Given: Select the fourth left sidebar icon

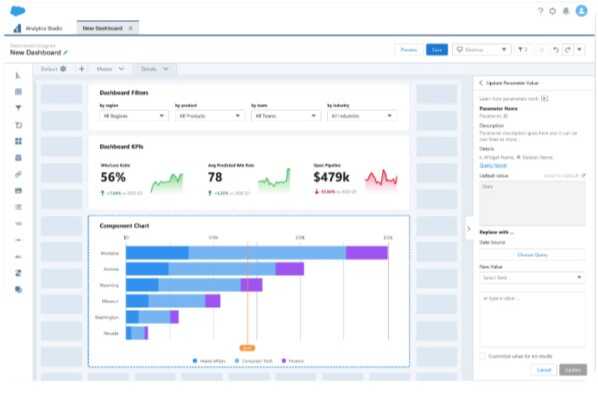Looking at the screenshot, I should tap(18, 125).
